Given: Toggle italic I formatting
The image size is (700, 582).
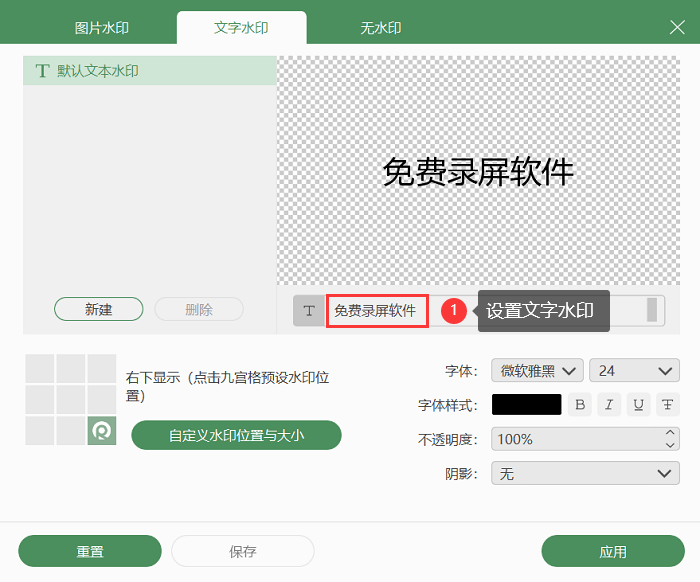Looking at the screenshot, I should coord(609,404).
